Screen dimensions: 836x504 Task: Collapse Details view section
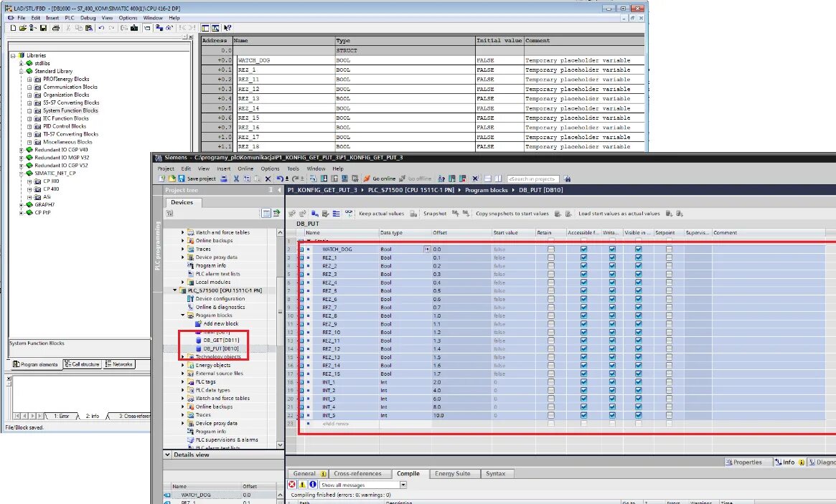tap(167, 455)
